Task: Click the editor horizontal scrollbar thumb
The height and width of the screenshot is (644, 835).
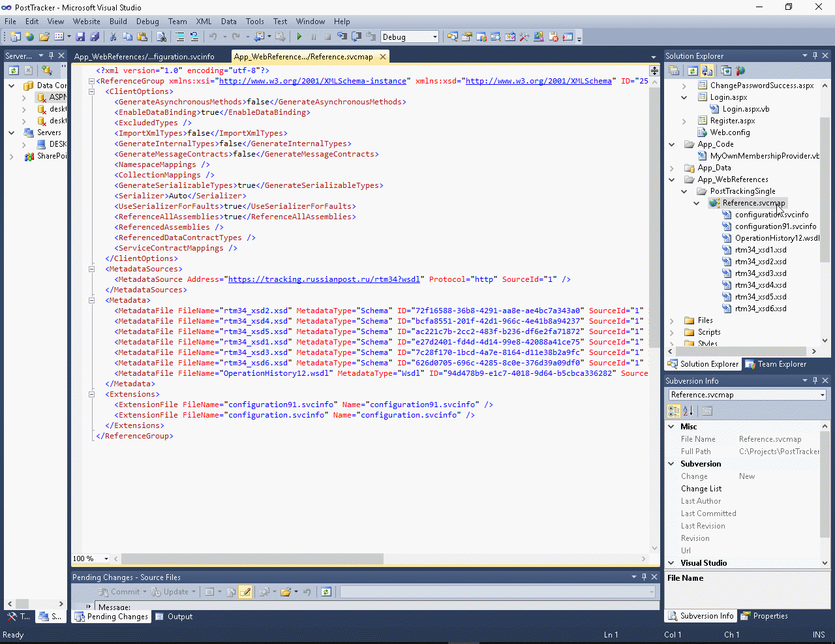Action: pos(252,559)
